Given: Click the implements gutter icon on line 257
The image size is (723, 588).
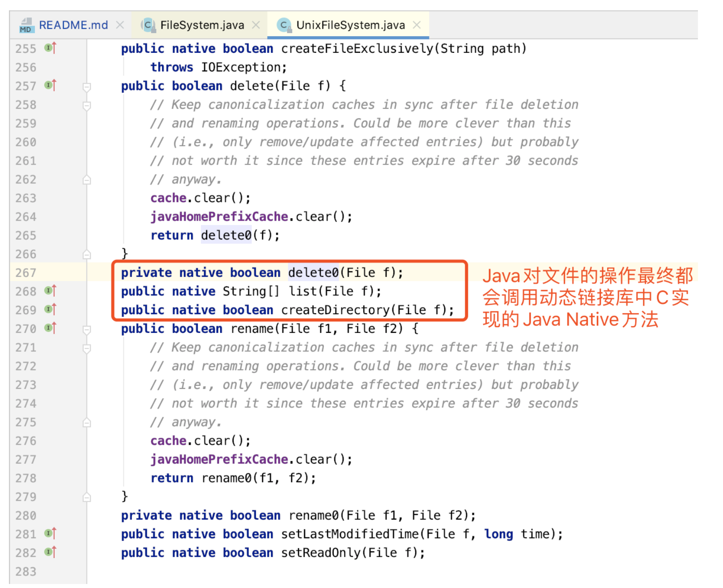Looking at the screenshot, I should pos(50,85).
